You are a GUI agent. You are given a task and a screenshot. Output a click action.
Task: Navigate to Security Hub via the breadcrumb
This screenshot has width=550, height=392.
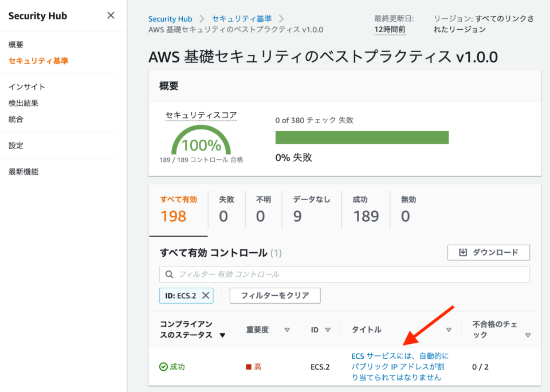tap(170, 18)
